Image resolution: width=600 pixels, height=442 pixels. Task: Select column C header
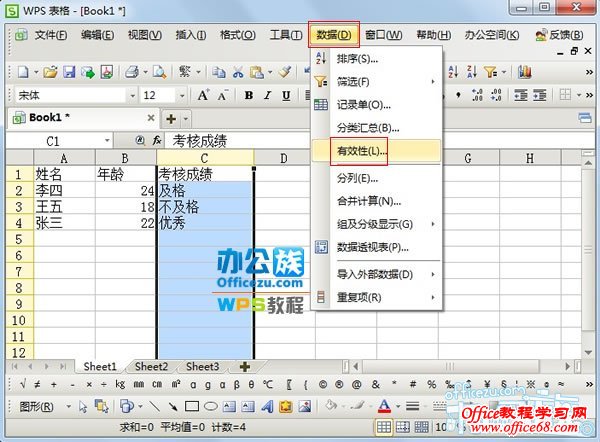tap(205, 158)
